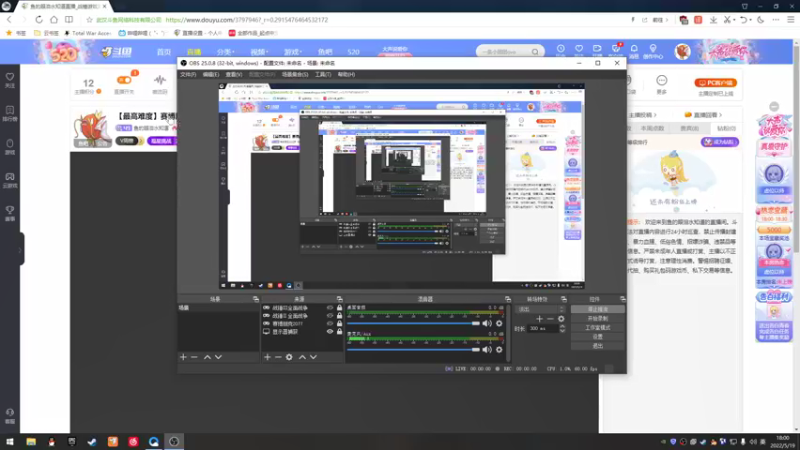
Task: Open the Douyu user avatar menu
Action: tap(683, 52)
